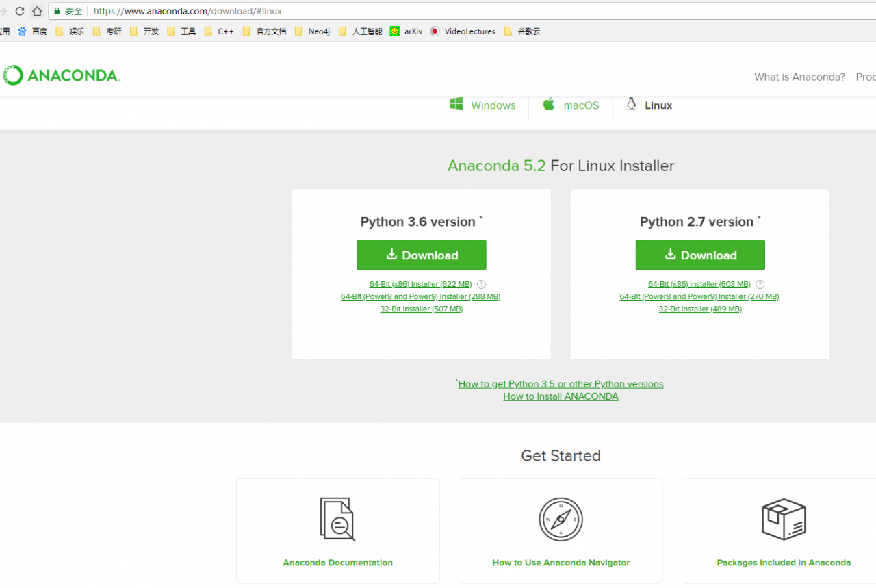The image size is (876, 588).
Task: Open the 官方文档 bookmark folder
Action: point(265,31)
